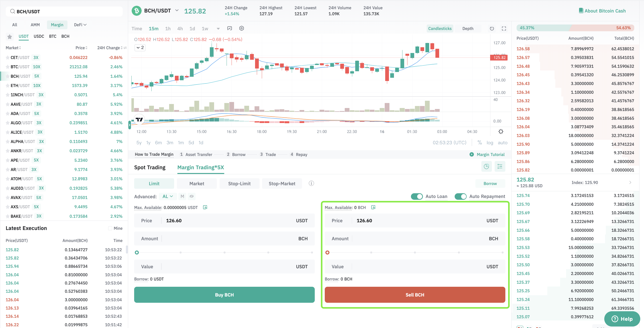This screenshot has height=328, width=644.
Task: Expand the chart sidebar handle
Action: click(x=129, y=124)
